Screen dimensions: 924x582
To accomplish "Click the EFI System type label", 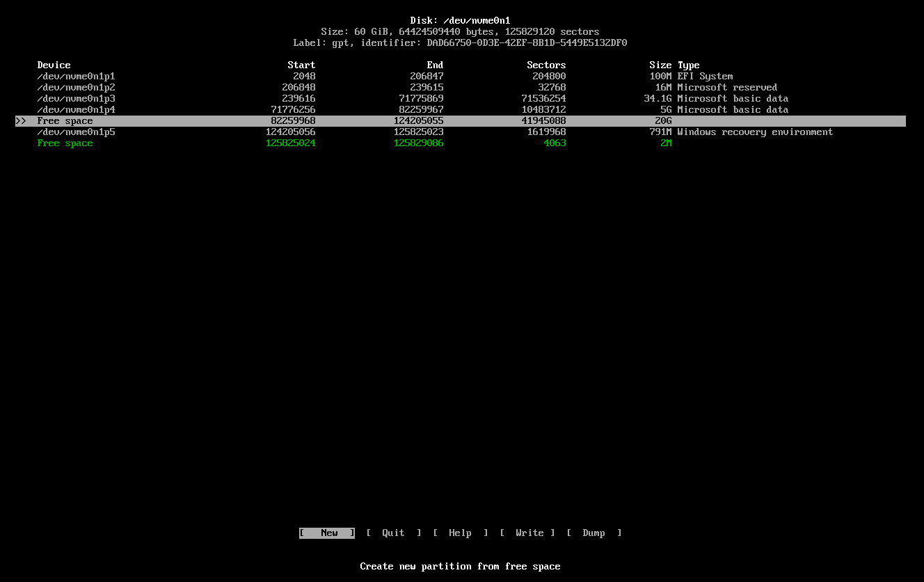I will coord(706,77).
